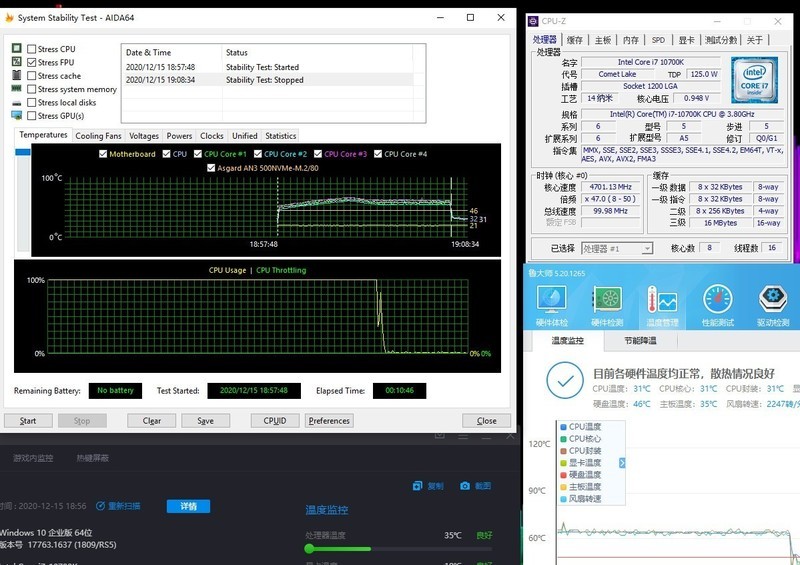Open 硬件体检 in Lu Dashi toolbar

552,304
